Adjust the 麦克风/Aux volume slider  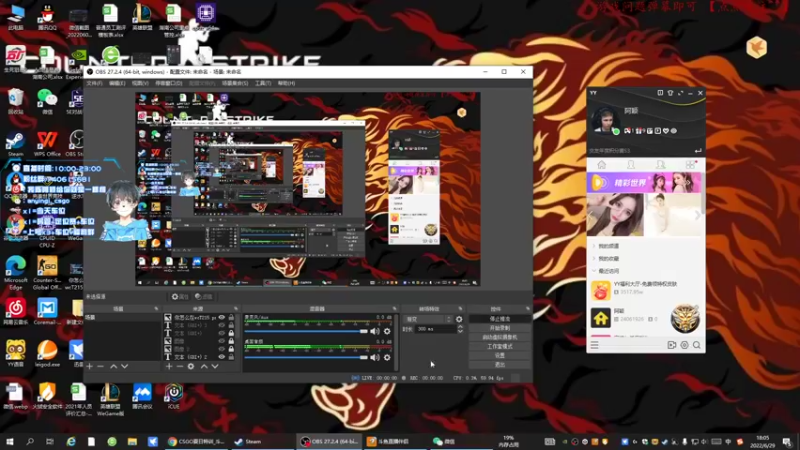[306, 331]
